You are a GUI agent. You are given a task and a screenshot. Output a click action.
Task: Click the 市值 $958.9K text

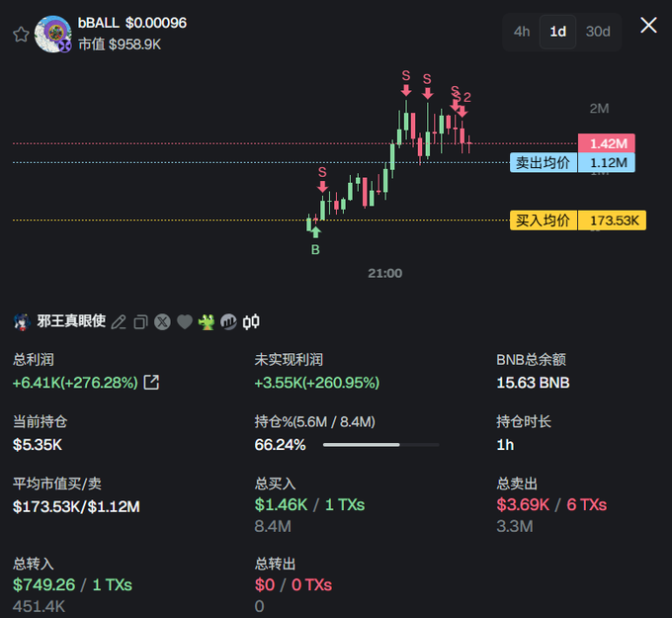click(120, 44)
